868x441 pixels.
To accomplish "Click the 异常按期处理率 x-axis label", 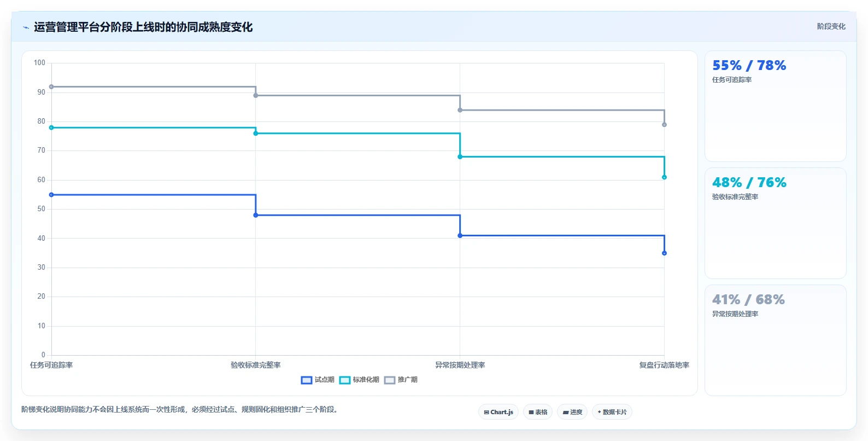I will (x=460, y=365).
